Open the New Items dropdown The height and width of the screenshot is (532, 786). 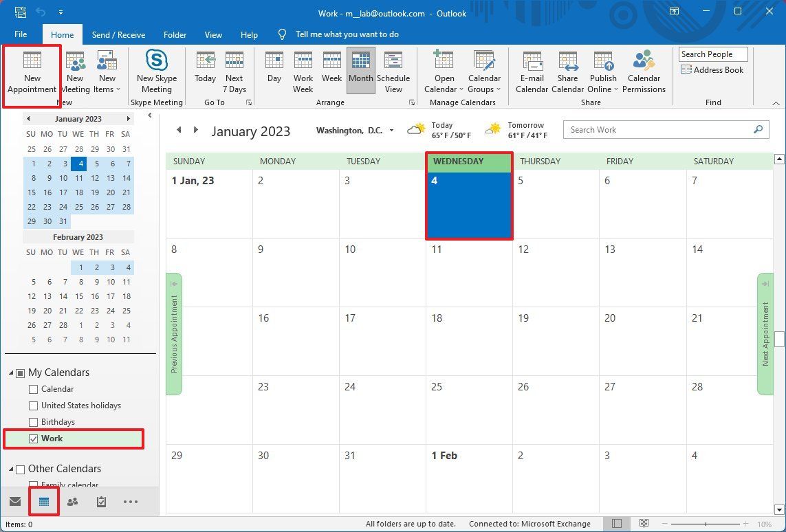point(107,71)
